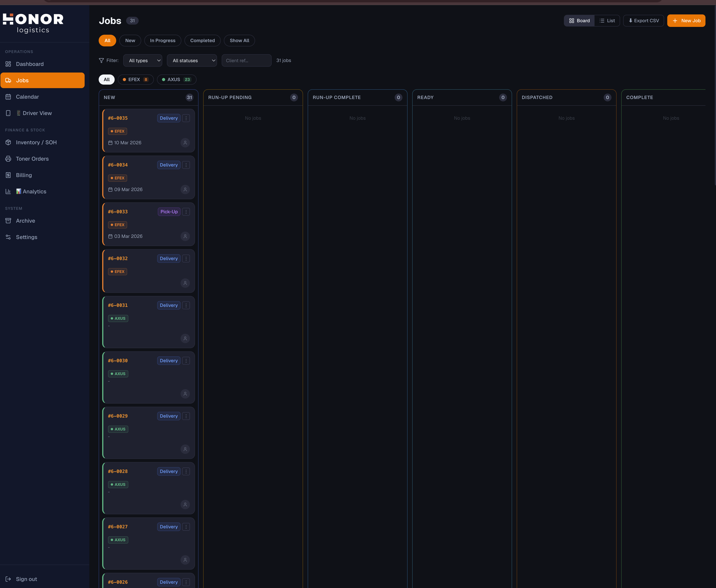Click the New Job button
716x588 pixels.
click(x=686, y=20)
